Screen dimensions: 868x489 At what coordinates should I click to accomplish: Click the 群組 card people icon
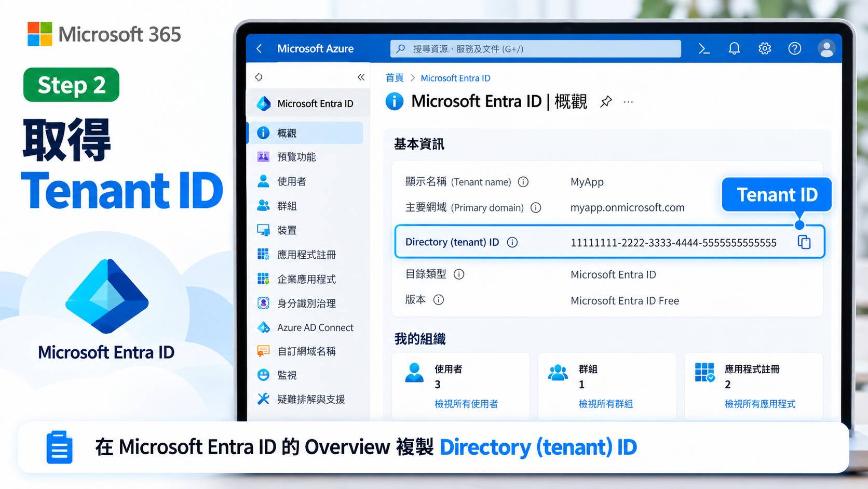pyautogui.click(x=558, y=373)
